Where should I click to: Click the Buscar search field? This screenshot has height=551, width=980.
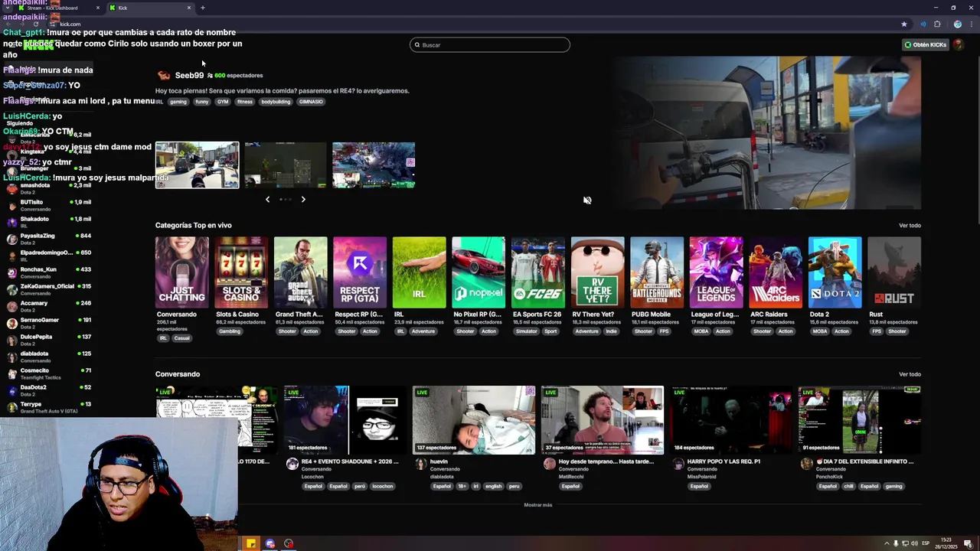tap(490, 44)
